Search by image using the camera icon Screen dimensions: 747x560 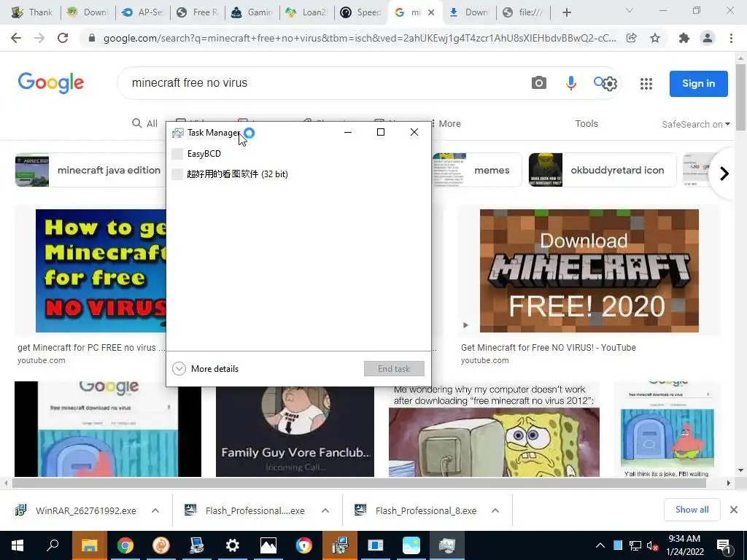[539, 83]
